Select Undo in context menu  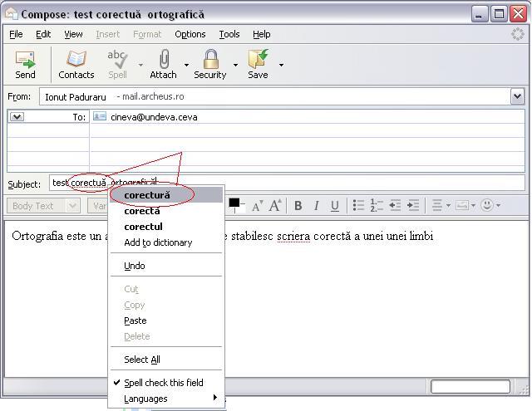coord(166,266)
